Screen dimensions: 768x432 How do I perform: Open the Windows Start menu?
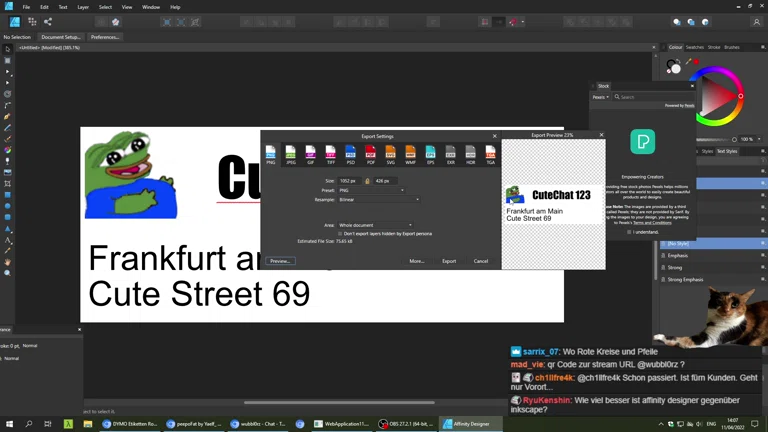9,424
